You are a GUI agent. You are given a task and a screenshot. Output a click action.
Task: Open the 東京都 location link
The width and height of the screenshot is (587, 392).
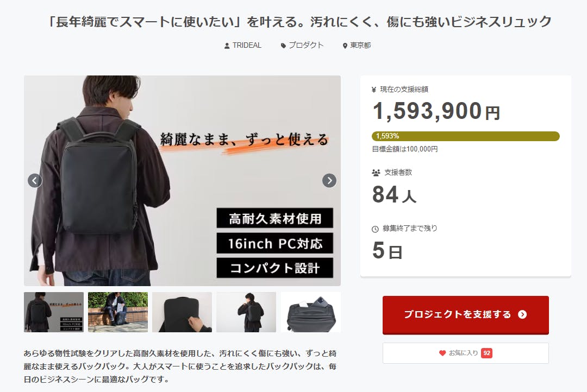tap(360, 45)
